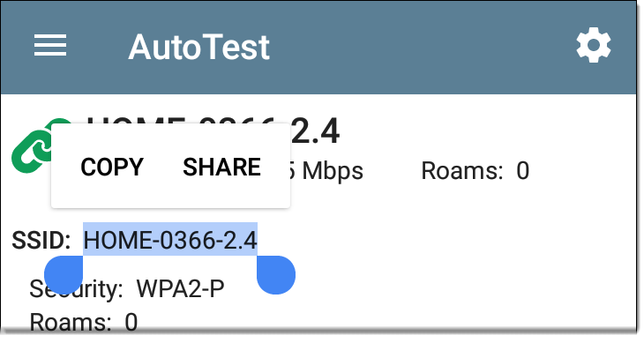Viewport: 644px width, 343px height.
Task: Click Roams: 0 under the Security line
Action: click(84, 322)
